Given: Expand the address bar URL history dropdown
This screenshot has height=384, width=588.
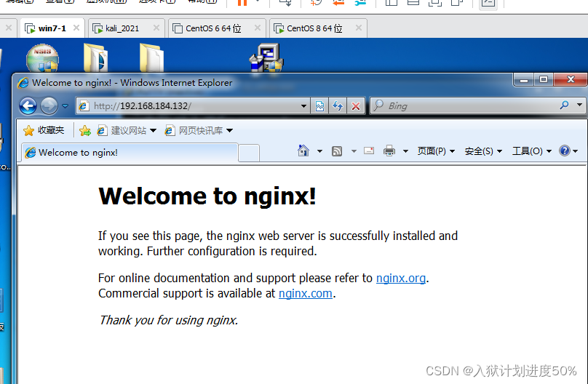Looking at the screenshot, I should click(x=303, y=106).
